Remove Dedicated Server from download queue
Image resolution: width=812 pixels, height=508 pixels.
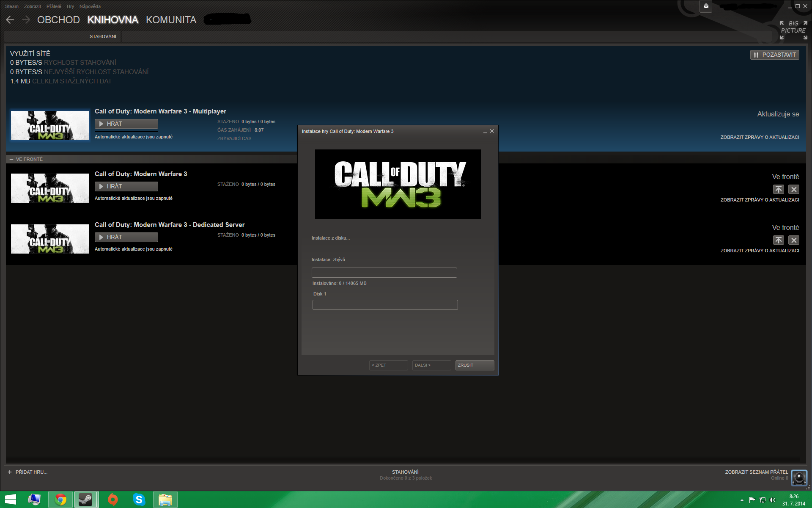[x=794, y=240]
